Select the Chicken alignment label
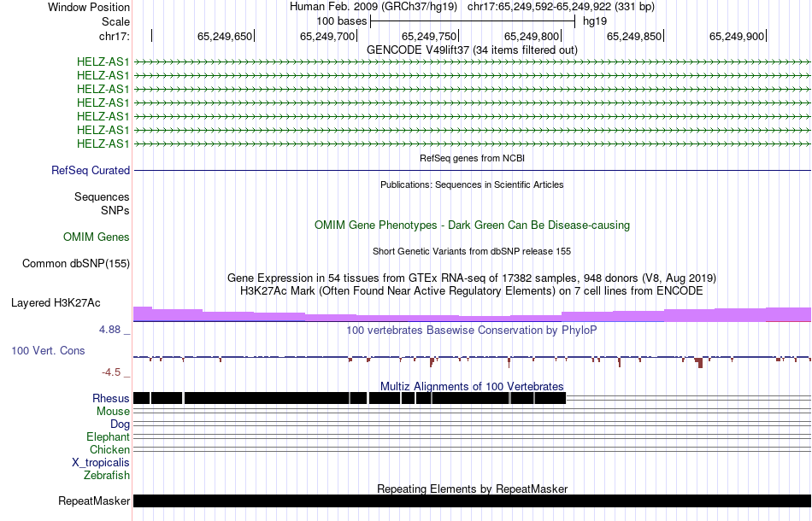Screen dimensions: 812x521 pos(109,449)
